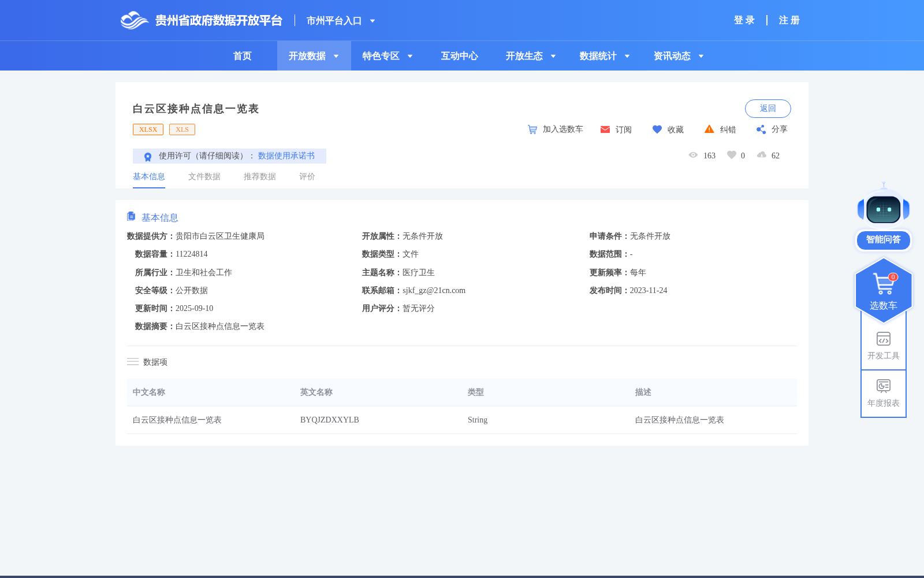This screenshot has height=578, width=924.
Task: Click the 描述 column header
Action: coord(643,392)
